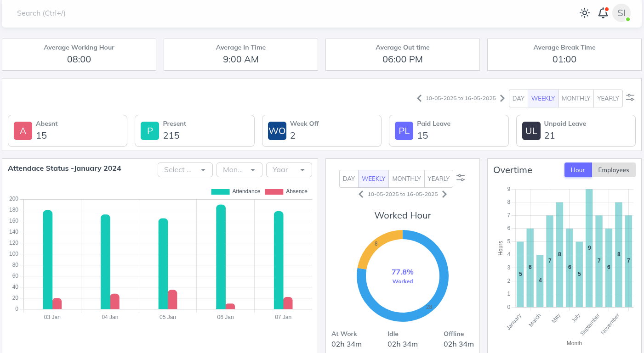Screen dimensions: 644x353
Task: Toggle the Absence series in chart legend
Action: [287, 191]
